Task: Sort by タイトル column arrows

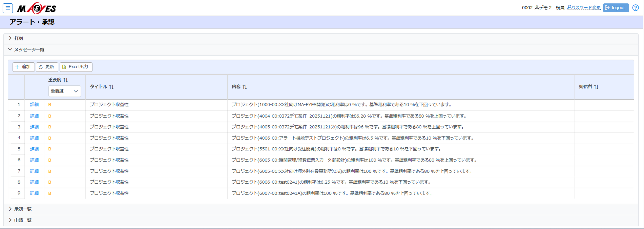Action: [x=111, y=87]
